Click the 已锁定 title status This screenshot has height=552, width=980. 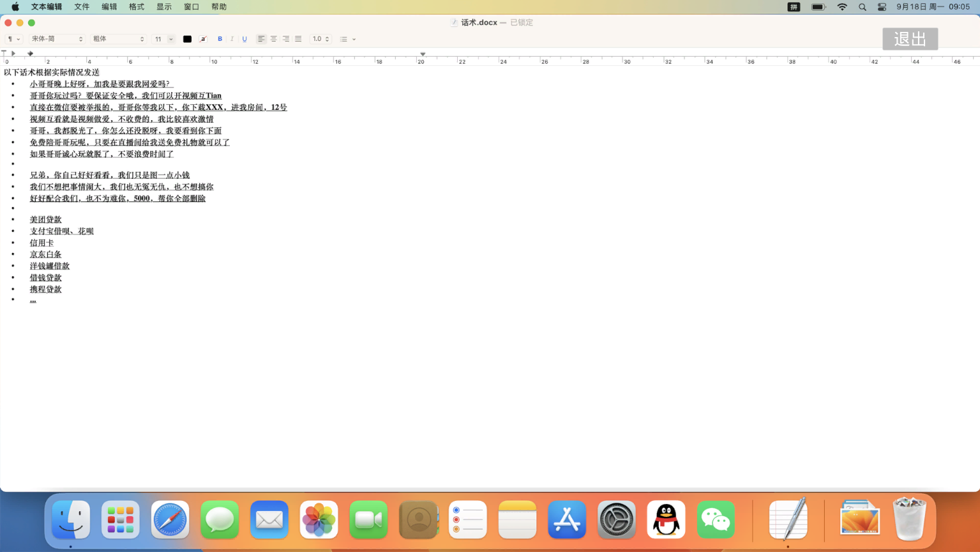click(x=522, y=22)
